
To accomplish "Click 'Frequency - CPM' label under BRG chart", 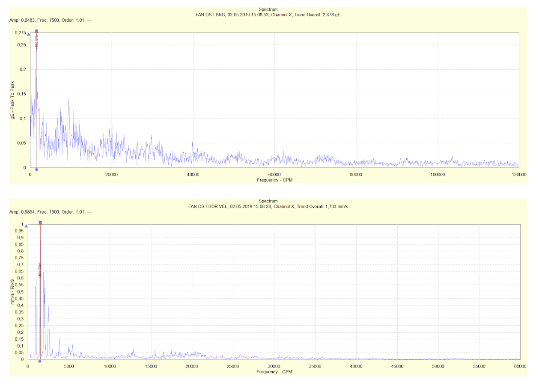I will (274, 180).
